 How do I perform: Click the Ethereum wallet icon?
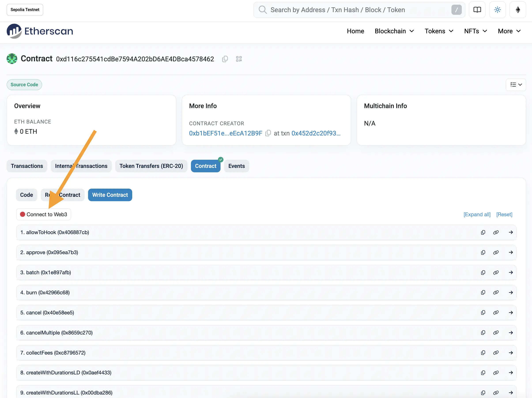click(x=517, y=9)
